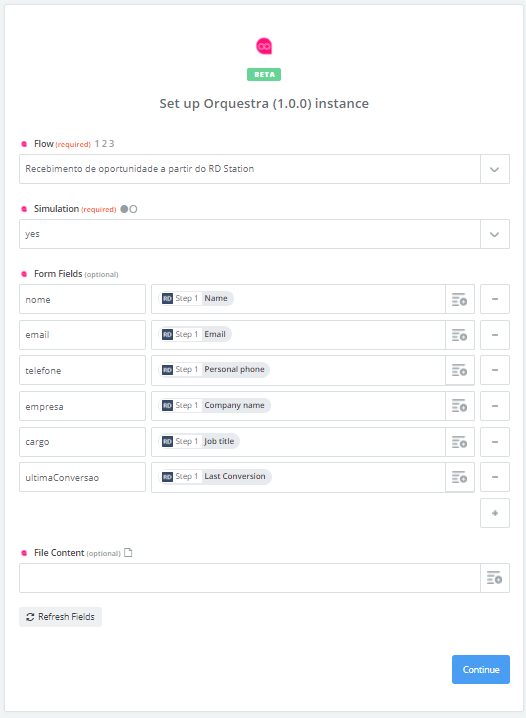526x718 pixels.
Task: Click the pink Orquestra app logo
Action: (x=264, y=46)
